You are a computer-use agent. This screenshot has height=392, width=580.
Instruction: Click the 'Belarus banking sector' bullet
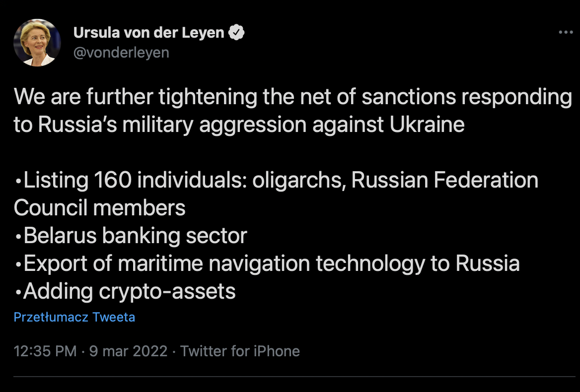[131, 236]
